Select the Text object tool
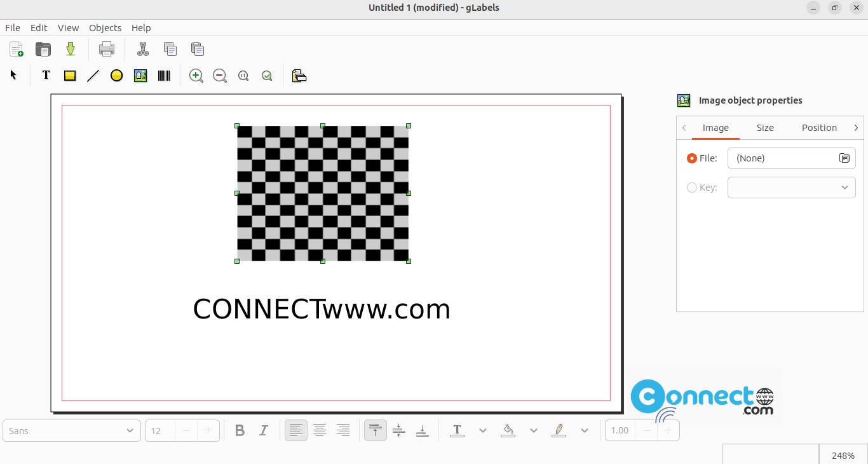The height and width of the screenshot is (464, 868). pyautogui.click(x=46, y=75)
